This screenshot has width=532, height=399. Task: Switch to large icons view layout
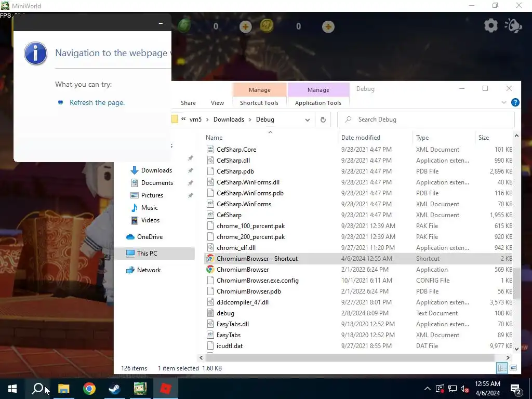(513, 368)
